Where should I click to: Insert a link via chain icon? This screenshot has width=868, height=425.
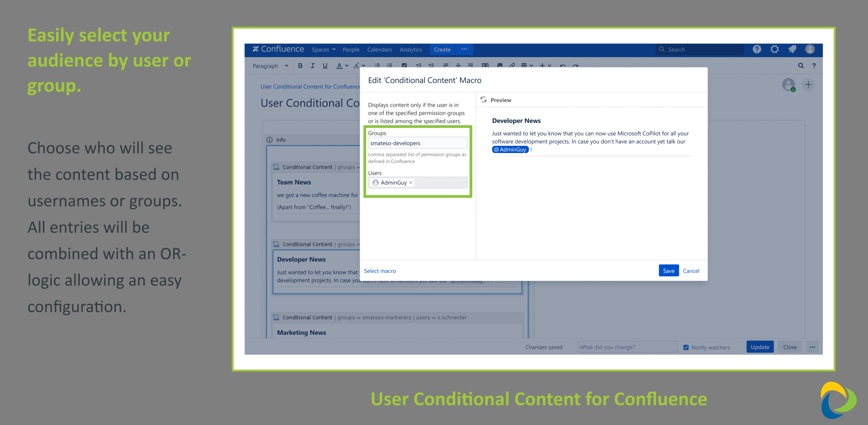tap(512, 66)
